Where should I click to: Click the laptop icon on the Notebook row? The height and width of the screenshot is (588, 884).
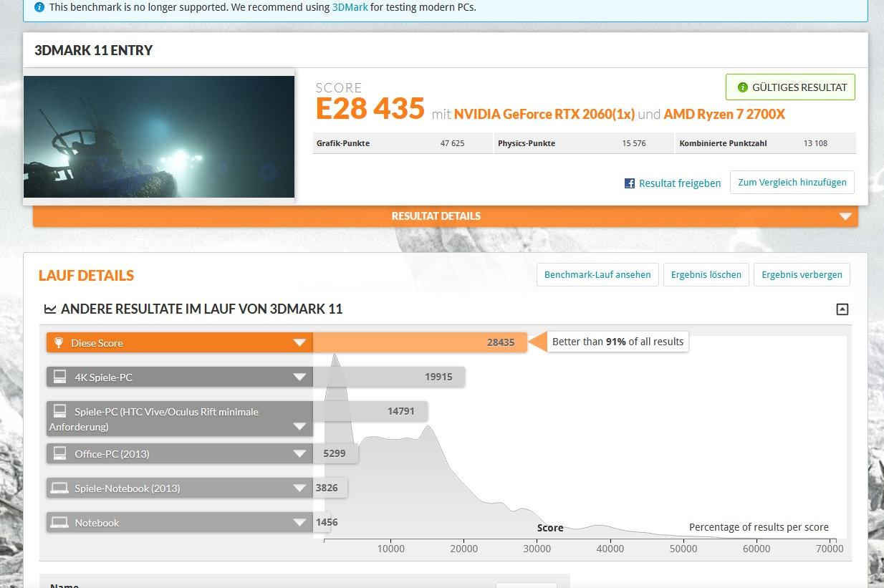59,523
